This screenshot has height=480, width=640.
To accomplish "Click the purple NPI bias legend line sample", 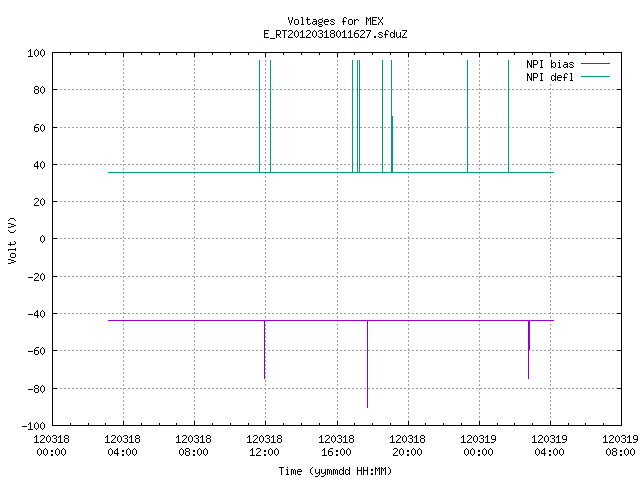I will tap(595, 64).
